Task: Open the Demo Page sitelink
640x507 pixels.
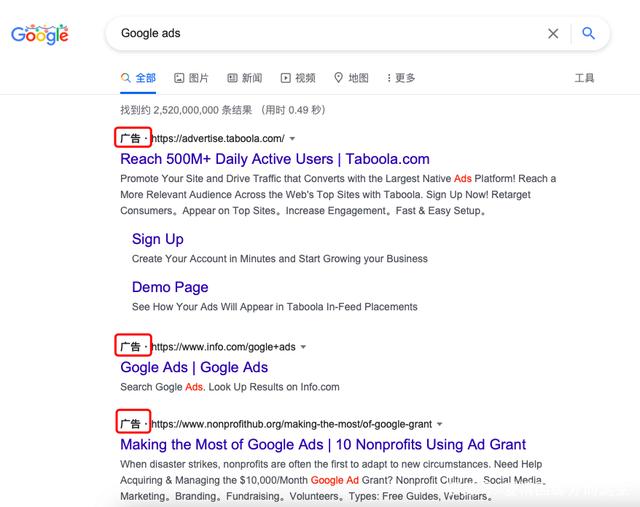Action: (170, 287)
